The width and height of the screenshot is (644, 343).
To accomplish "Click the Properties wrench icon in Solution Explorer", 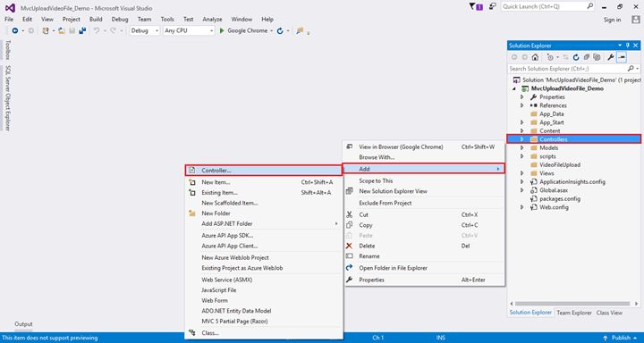I will (x=611, y=57).
